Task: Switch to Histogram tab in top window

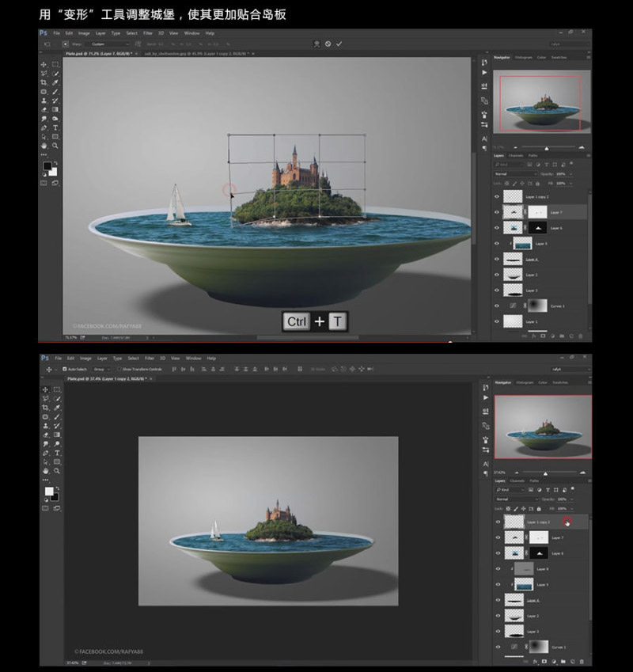Action: [523, 58]
